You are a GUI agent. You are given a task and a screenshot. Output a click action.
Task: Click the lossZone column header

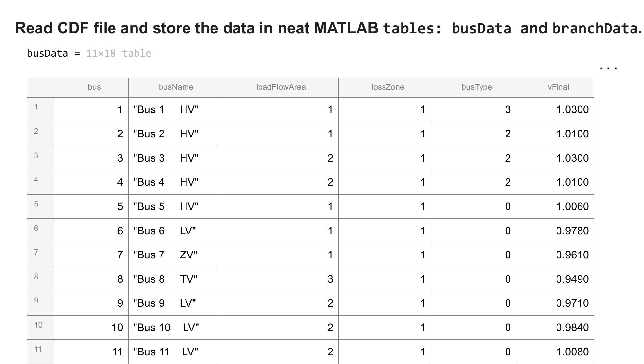click(385, 87)
